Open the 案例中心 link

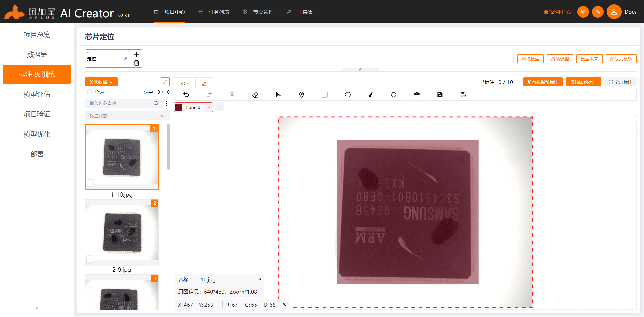(x=557, y=12)
